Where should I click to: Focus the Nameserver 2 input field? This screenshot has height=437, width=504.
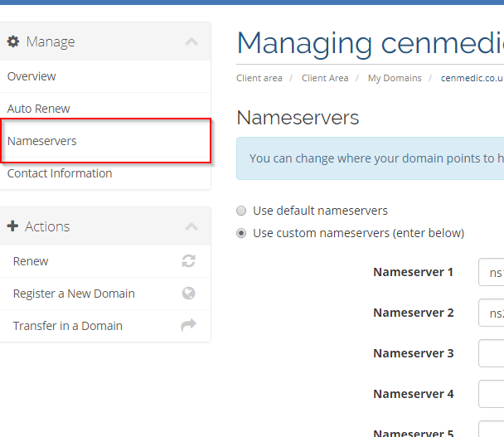pos(491,313)
